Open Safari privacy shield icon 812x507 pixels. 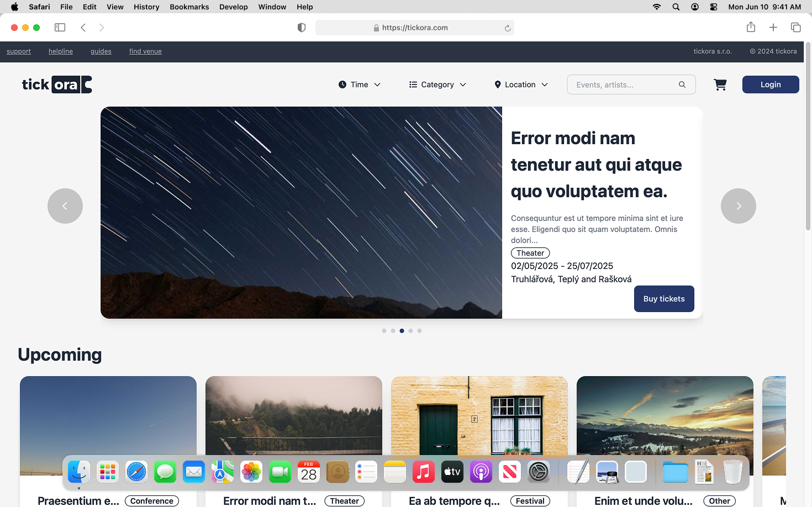[x=302, y=28]
